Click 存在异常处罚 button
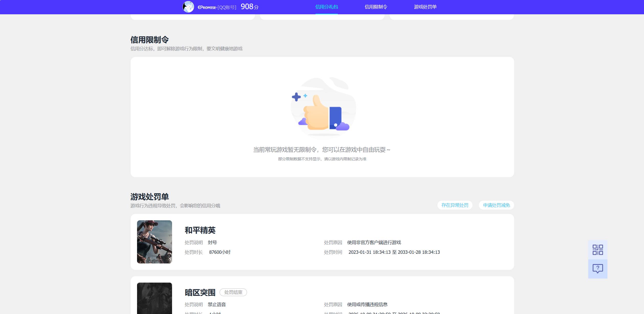 coord(455,205)
